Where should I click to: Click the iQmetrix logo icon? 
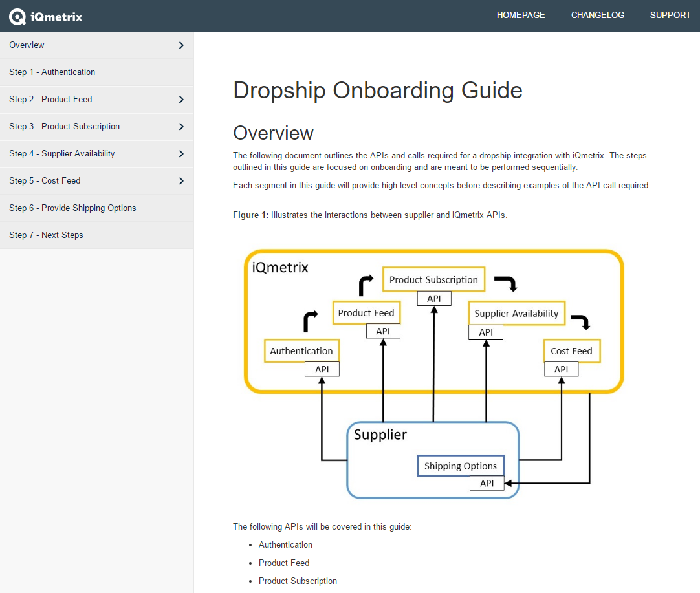point(17,16)
